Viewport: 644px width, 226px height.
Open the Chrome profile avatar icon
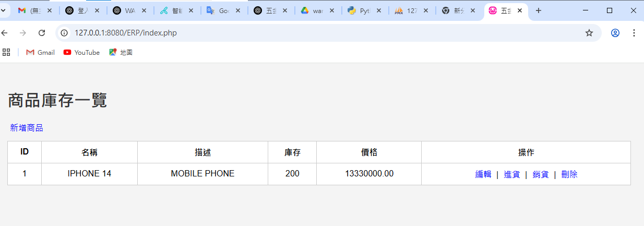(x=615, y=33)
